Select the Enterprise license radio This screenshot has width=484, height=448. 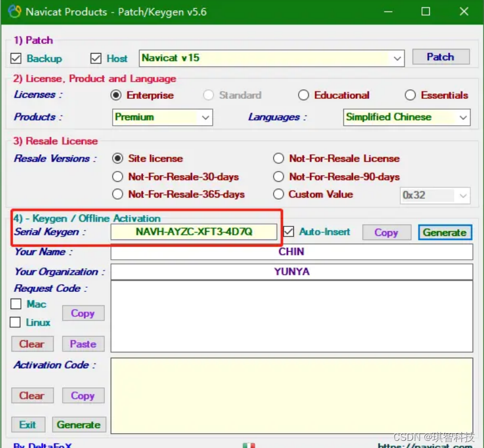tap(116, 95)
